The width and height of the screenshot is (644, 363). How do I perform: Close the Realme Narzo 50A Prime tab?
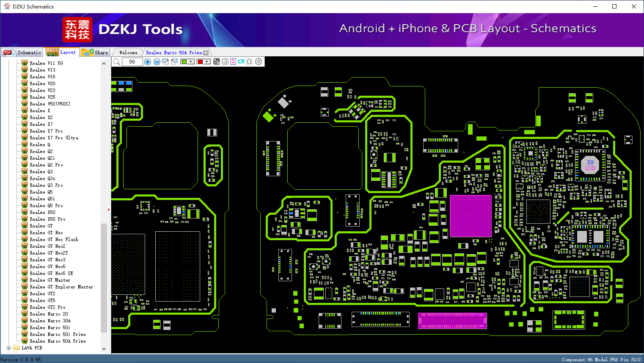(206, 53)
